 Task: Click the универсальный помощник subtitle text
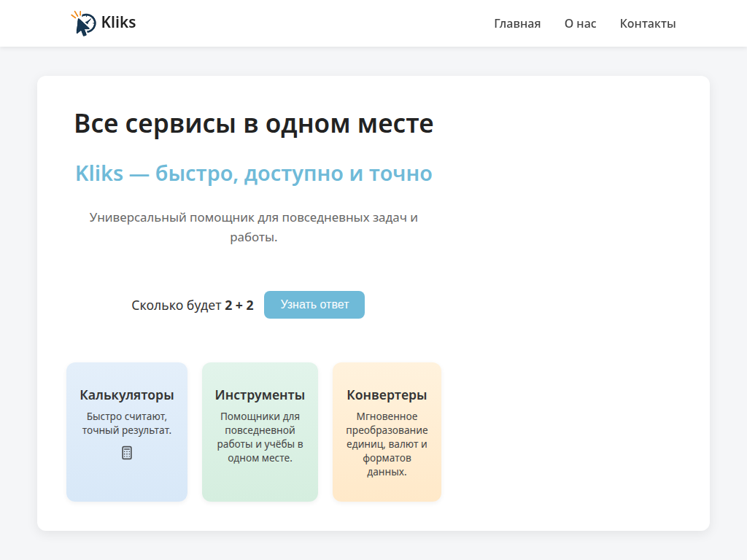tap(253, 226)
